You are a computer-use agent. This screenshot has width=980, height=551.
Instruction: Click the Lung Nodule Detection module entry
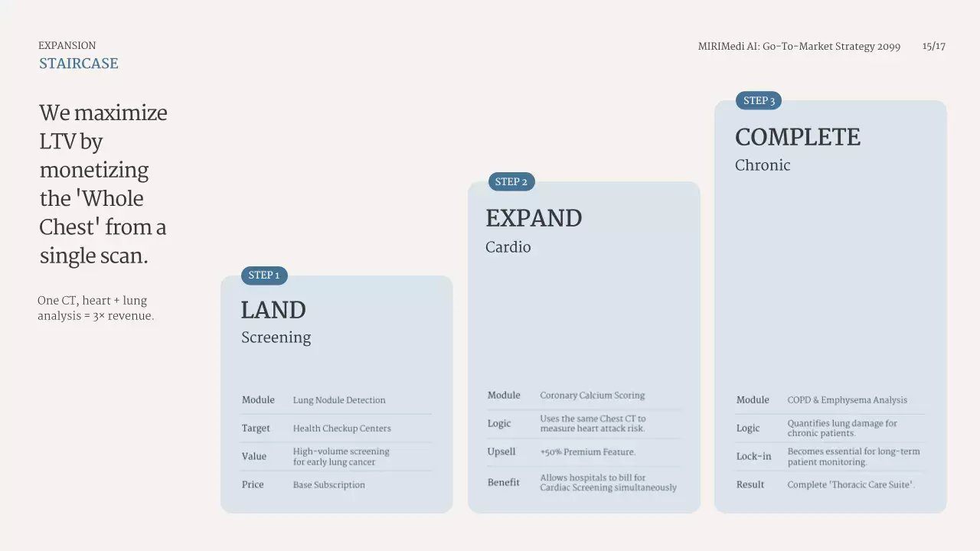(x=339, y=400)
